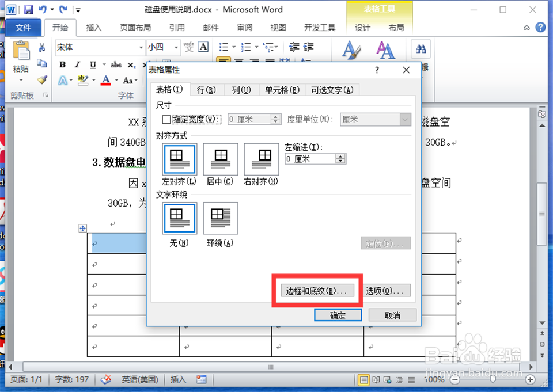The image size is (553, 392).
Task: Click the Save icon in Quick Access toolbar
Action: pyautogui.click(x=28, y=9)
